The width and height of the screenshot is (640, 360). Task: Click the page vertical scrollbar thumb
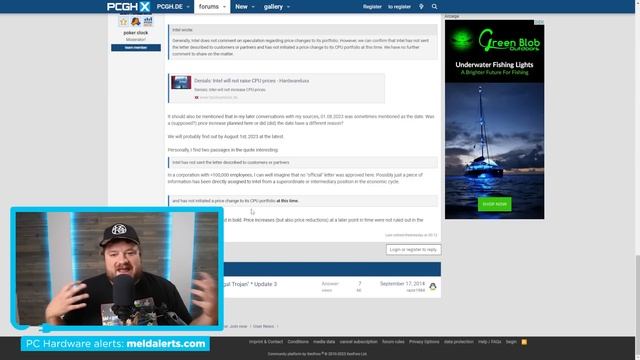pyautogui.click(x=637, y=296)
